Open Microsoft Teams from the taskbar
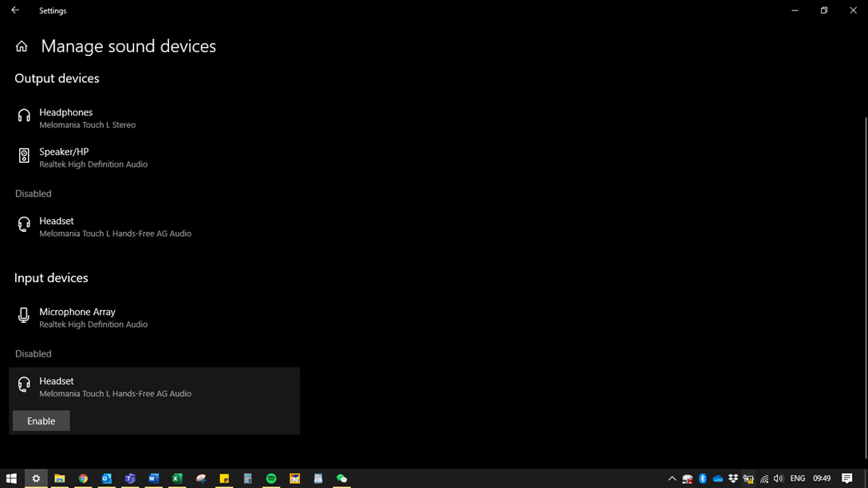Screen dimensions: 868x488 130,478
